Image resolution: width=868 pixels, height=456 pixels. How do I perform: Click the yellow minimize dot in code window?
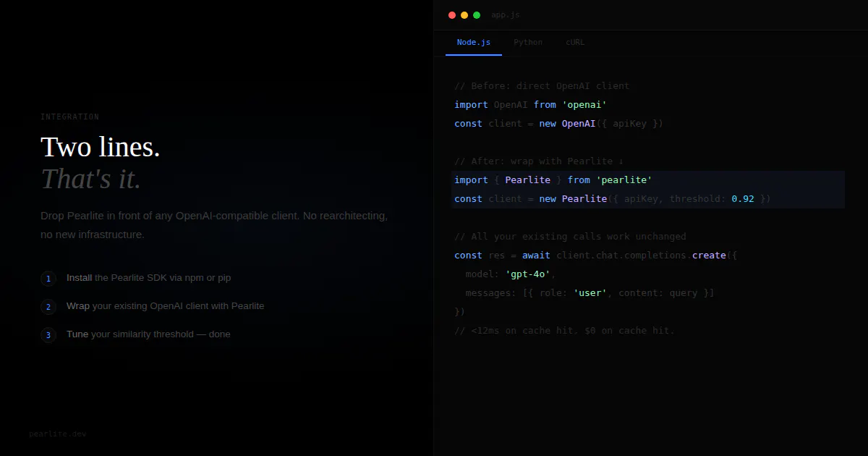(464, 15)
